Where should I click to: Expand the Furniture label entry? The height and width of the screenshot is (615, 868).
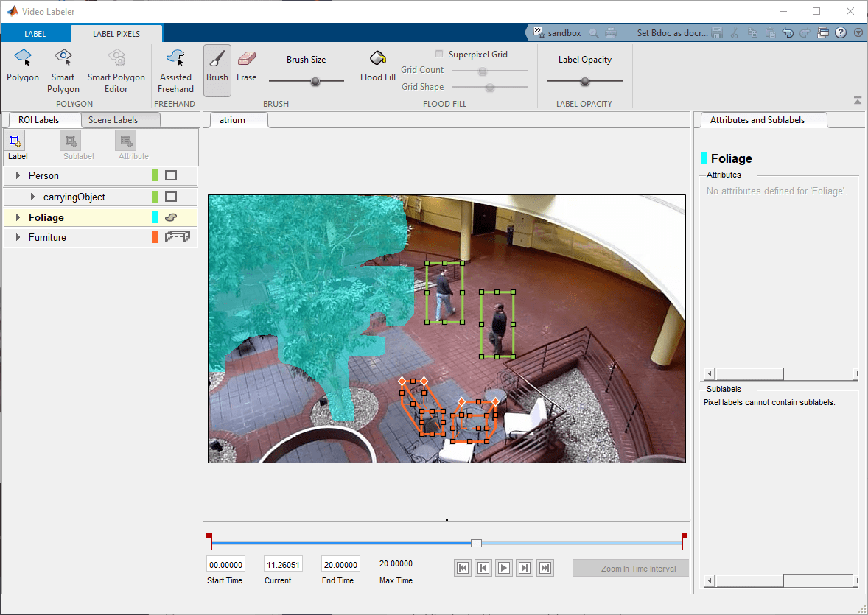point(18,237)
